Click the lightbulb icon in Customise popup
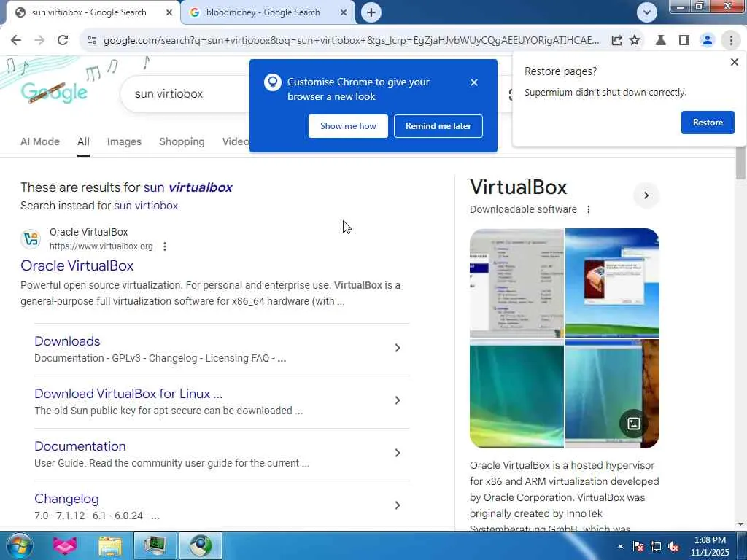The height and width of the screenshot is (560, 747). [x=273, y=82]
